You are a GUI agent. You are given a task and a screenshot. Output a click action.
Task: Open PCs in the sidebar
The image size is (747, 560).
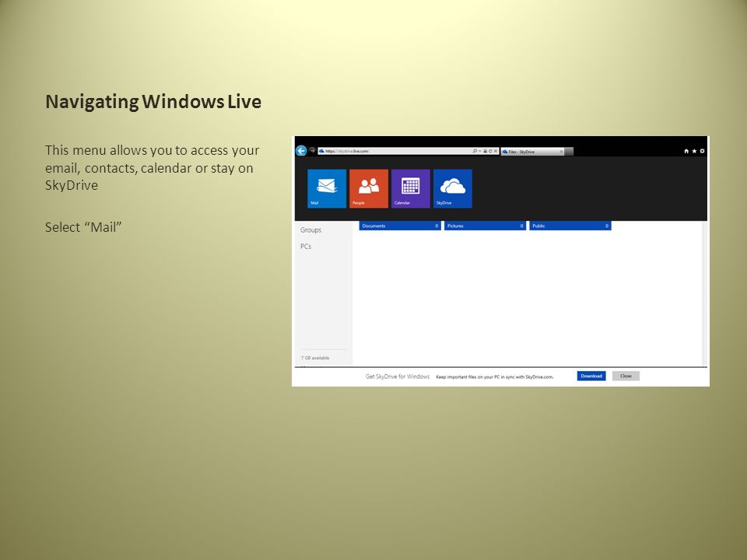pos(306,247)
